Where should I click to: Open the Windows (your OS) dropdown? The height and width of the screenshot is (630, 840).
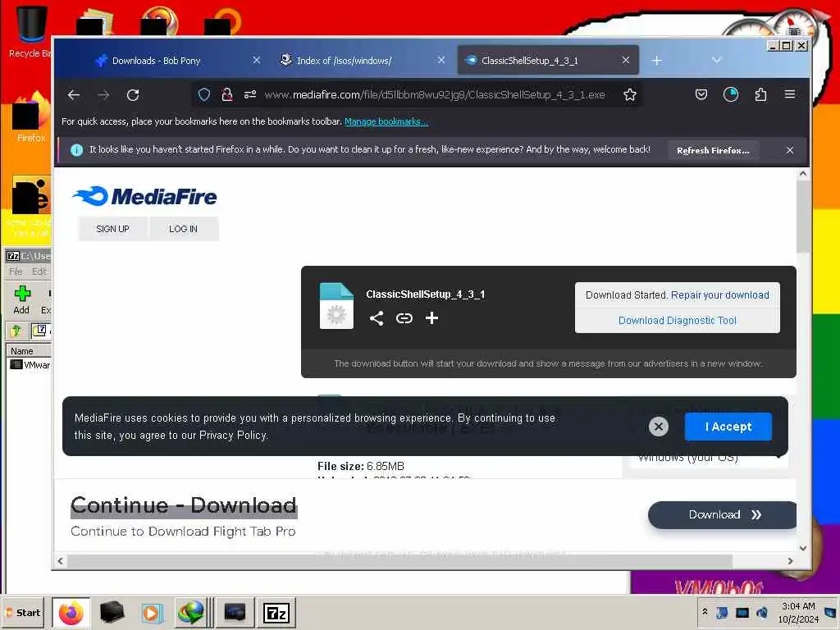click(x=708, y=458)
